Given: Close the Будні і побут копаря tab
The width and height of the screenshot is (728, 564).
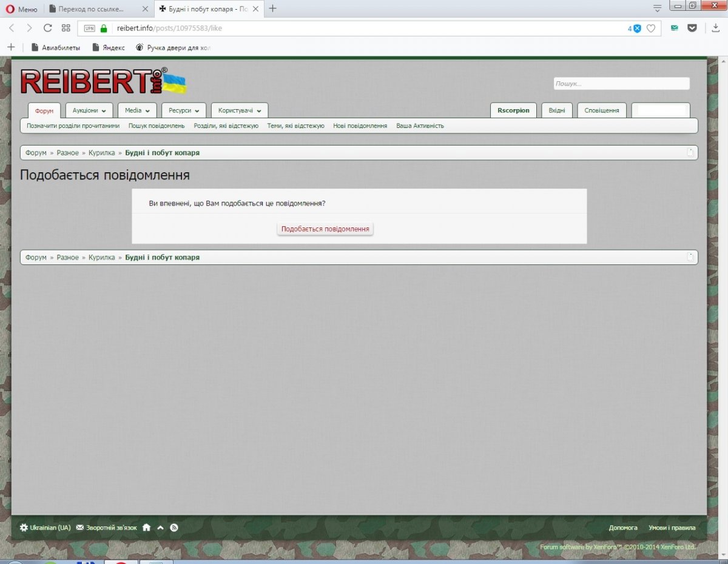Looking at the screenshot, I should (x=255, y=9).
